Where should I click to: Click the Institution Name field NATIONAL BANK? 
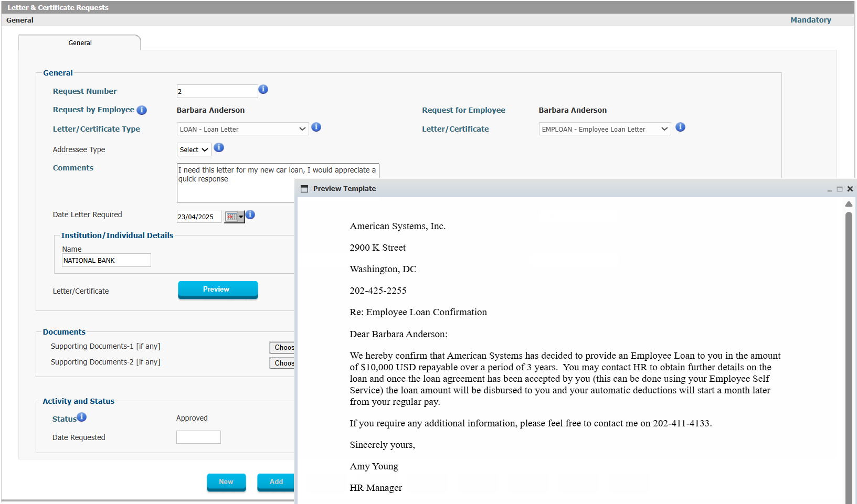(x=107, y=260)
